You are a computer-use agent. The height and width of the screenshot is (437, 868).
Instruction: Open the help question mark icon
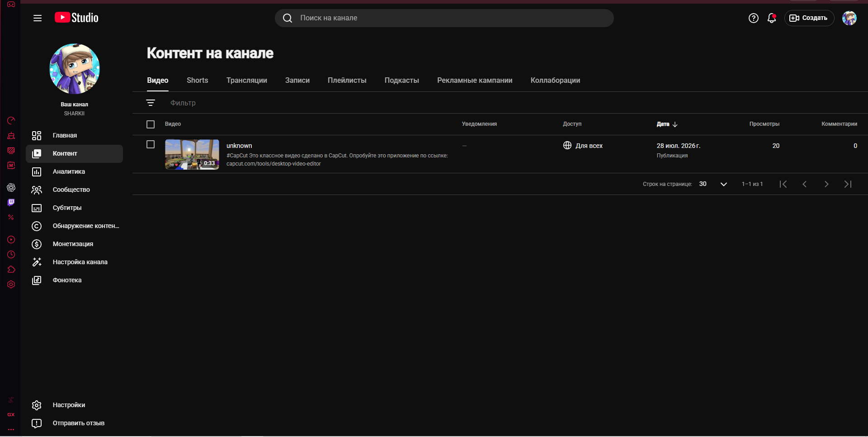[753, 18]
